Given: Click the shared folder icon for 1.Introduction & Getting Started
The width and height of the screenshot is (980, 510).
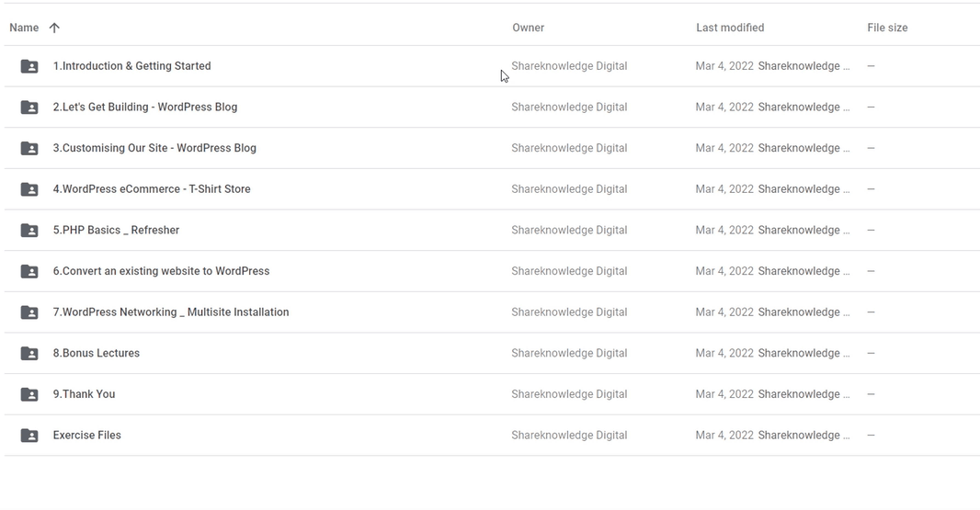Looking at the screenshot, I should pyautogui.click(x=29, y=66).
